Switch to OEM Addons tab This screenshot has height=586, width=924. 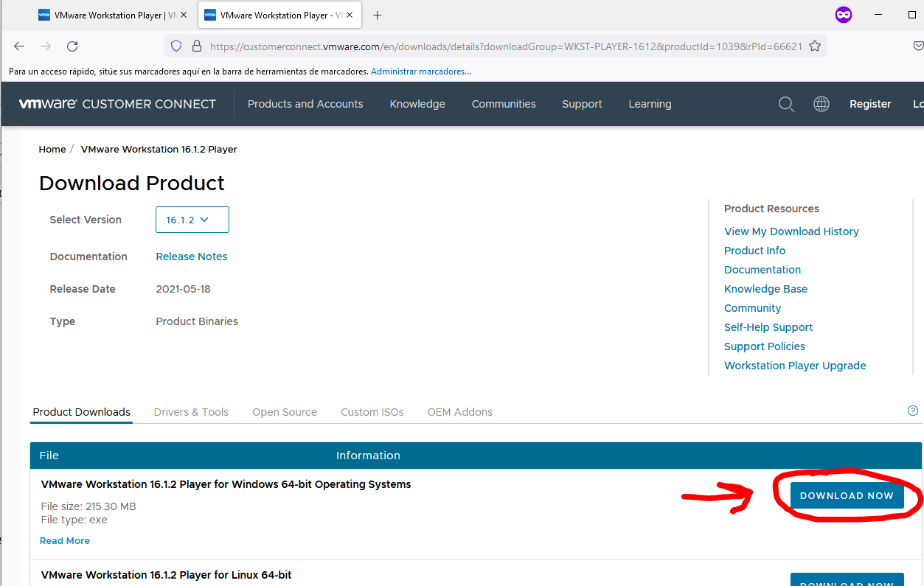[460, 412]
